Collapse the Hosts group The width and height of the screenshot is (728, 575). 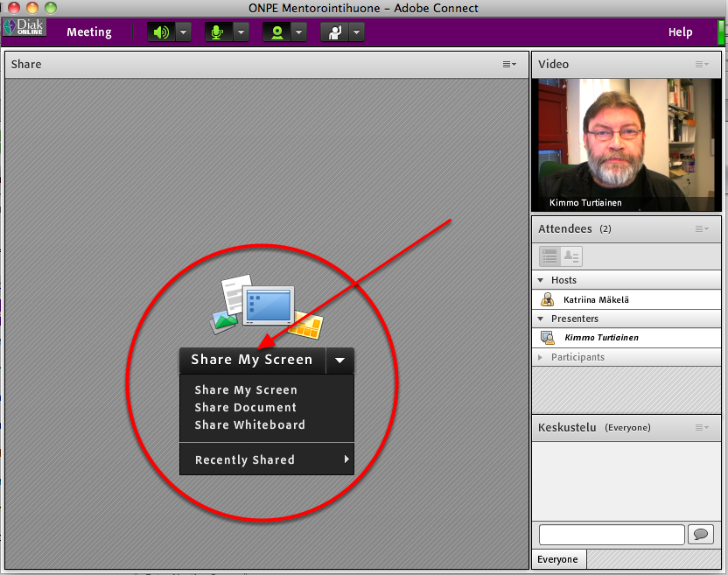pyautogui.click(x=541, y=281)
